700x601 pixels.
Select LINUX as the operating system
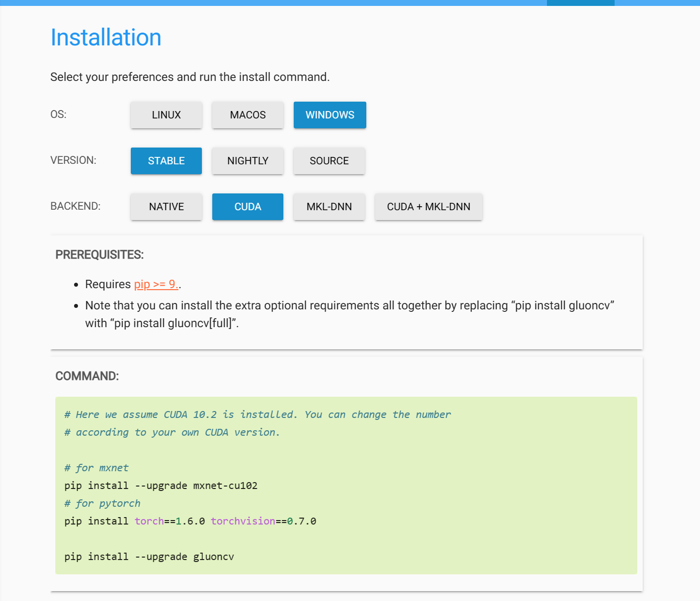pos(166,115)
